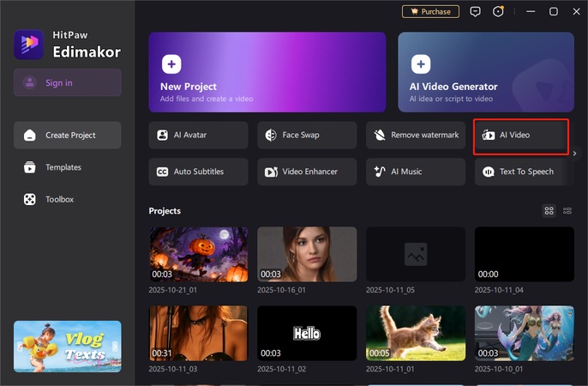Select the AI Video tool

click(x=521, y=136)
